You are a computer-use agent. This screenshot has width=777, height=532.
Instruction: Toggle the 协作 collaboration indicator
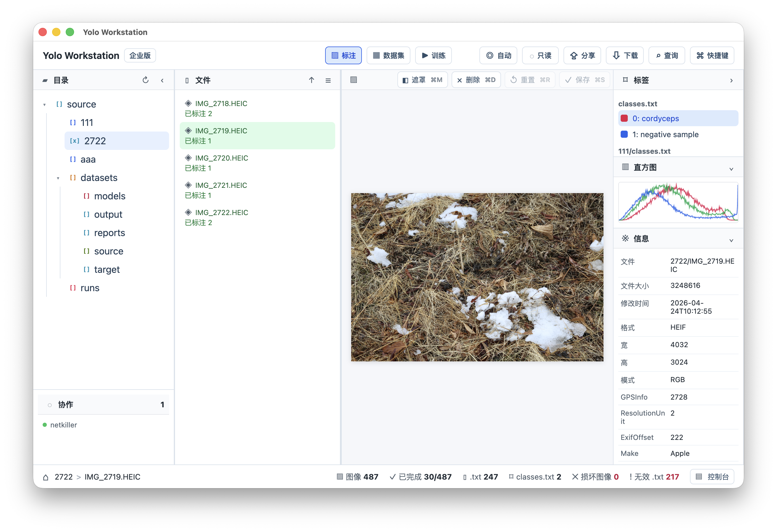click(x=49, y=405)
